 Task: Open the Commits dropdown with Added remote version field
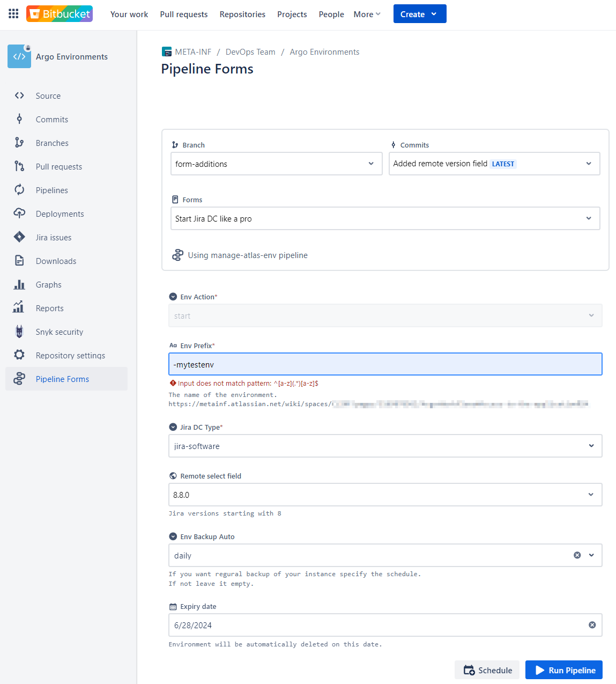(494, 164)
